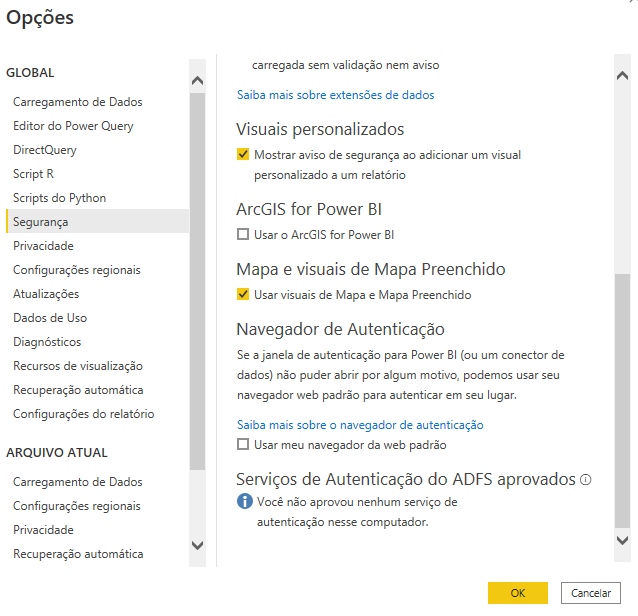This screenshot has width=638, height=616.
Task: Click the sidebar scroll down arrow
Action: [x=197, y=545]
